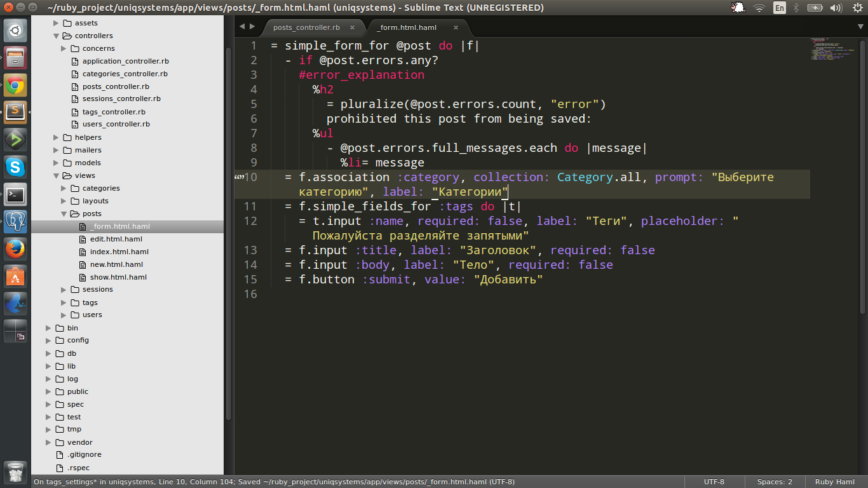
Task: Switch to posts_controller.rb tab
Action: point(306,28)
